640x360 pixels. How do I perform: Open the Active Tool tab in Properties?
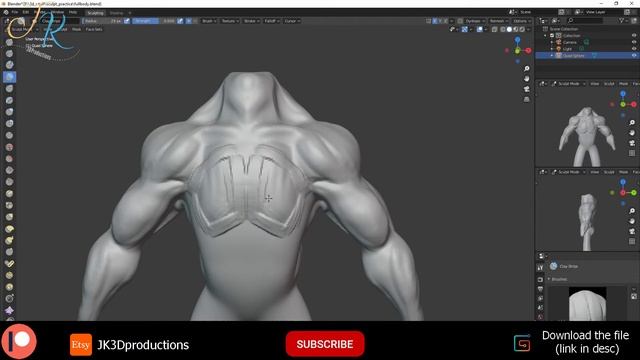click(540, 268)
